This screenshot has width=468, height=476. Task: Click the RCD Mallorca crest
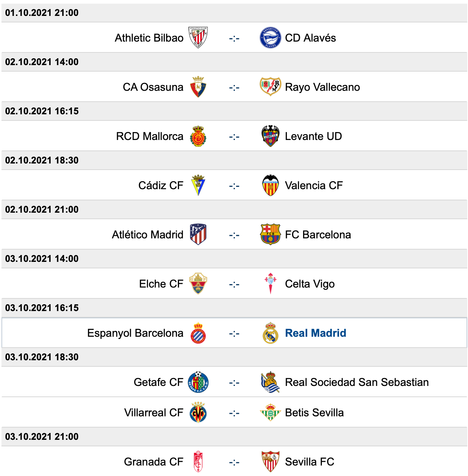pos(198,136)
